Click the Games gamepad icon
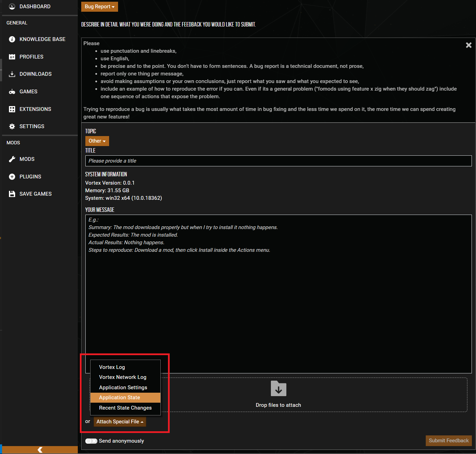The height and width of the screenshot is (454, 476). [12, 91]
